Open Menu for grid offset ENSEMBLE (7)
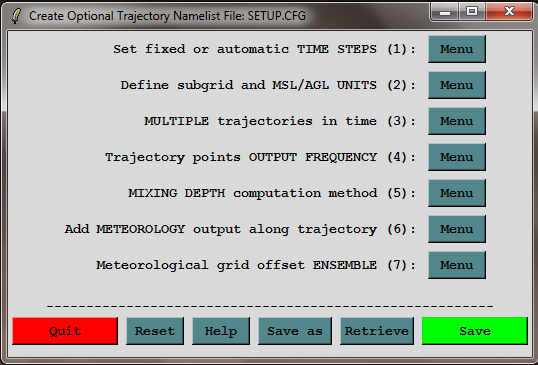The width and height of the screenshot is (538, 365). click(x=457, y=265)
